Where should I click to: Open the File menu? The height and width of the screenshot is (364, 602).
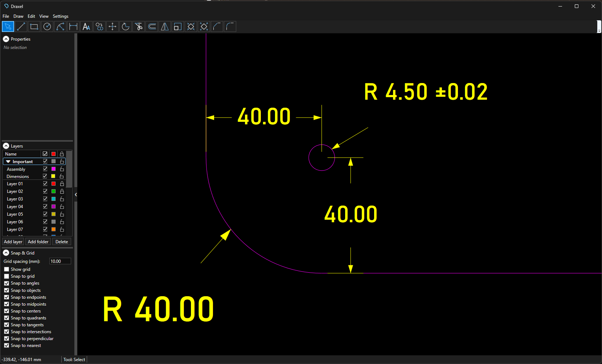(x=6, y=16)
